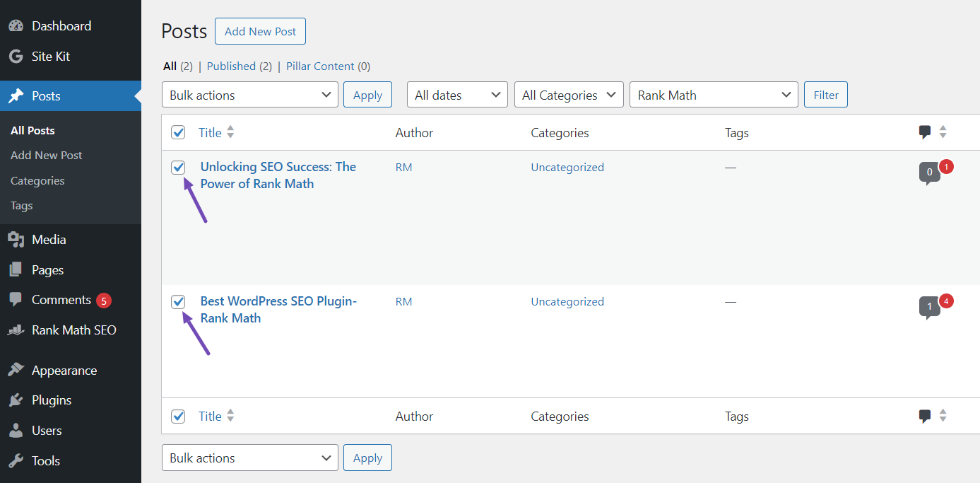Sort by comments icon in table footer
The height and width of the screenshot is (483, 980).
[925, 417]
